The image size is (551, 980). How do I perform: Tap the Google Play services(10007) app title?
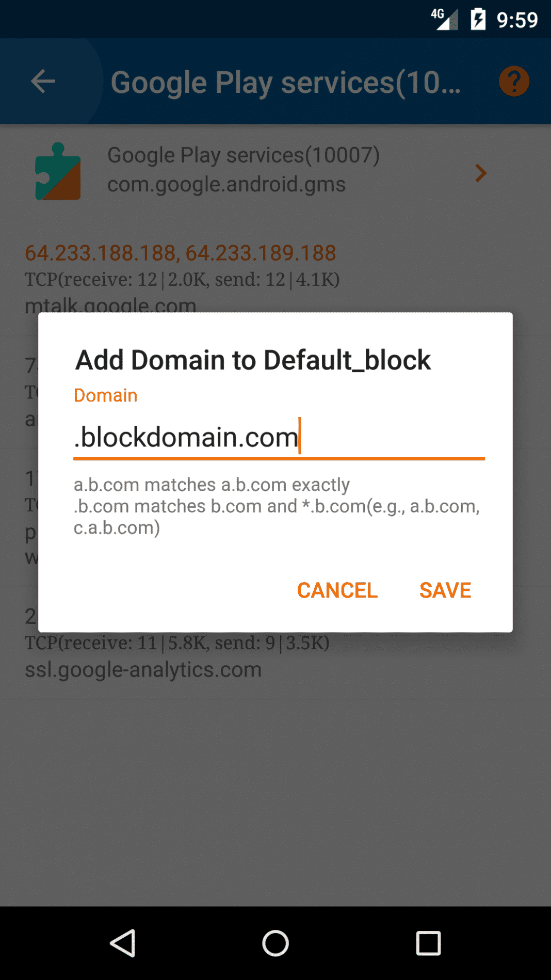244,155
